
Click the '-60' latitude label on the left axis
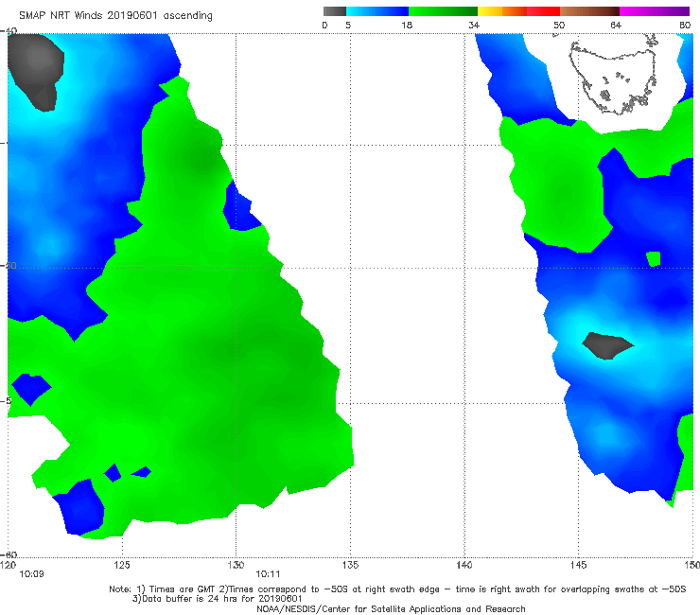click(9, 554)
